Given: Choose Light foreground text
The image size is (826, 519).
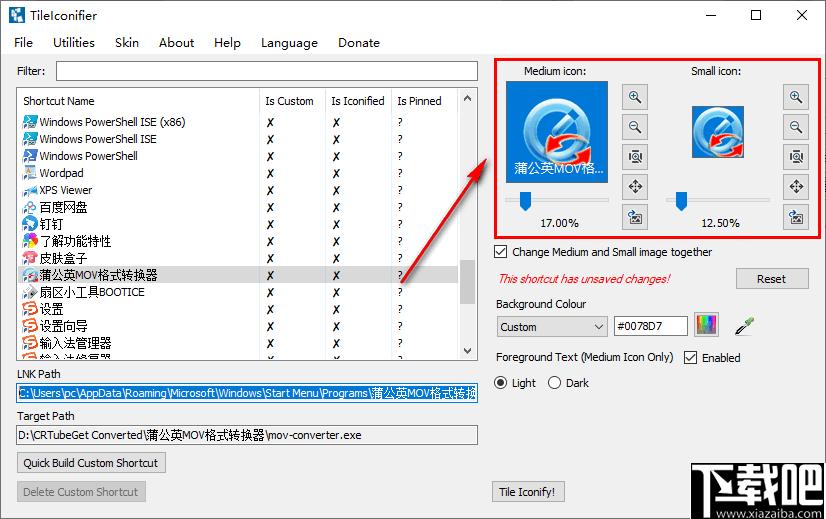Looking at the screenshot, I should (501, 383).
